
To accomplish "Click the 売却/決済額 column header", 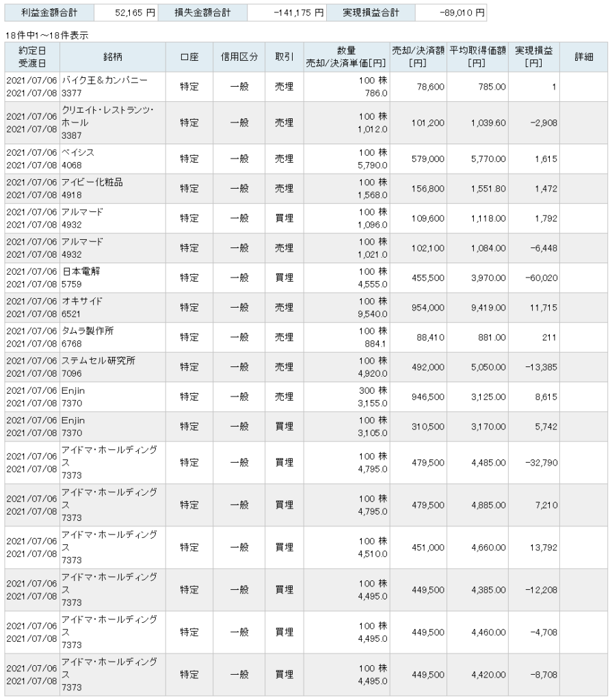I will [418, 57].
